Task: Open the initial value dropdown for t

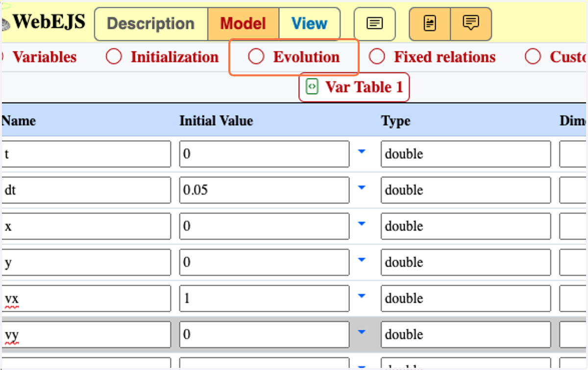Action: tap(362, 152)
